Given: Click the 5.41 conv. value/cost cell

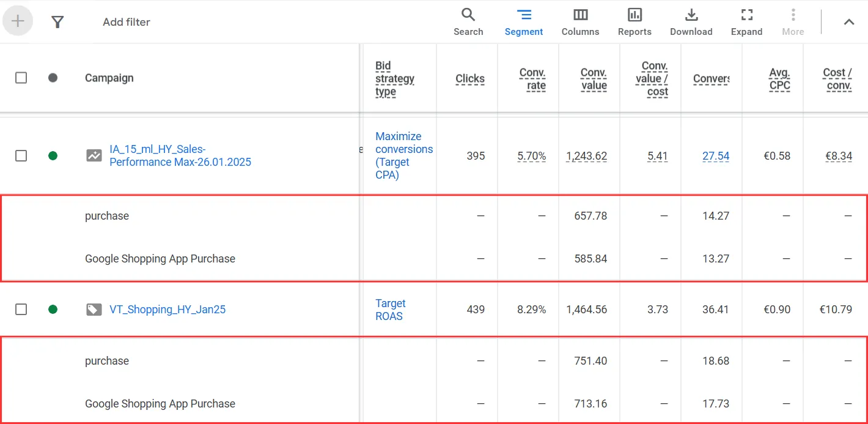Looking at the screenshot, I should click(x=658, y=156).
